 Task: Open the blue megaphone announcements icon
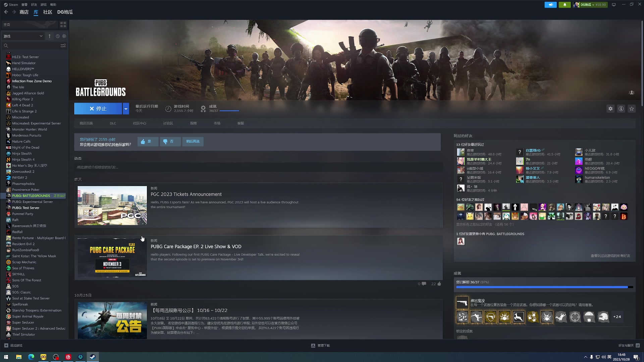point(550,5)
